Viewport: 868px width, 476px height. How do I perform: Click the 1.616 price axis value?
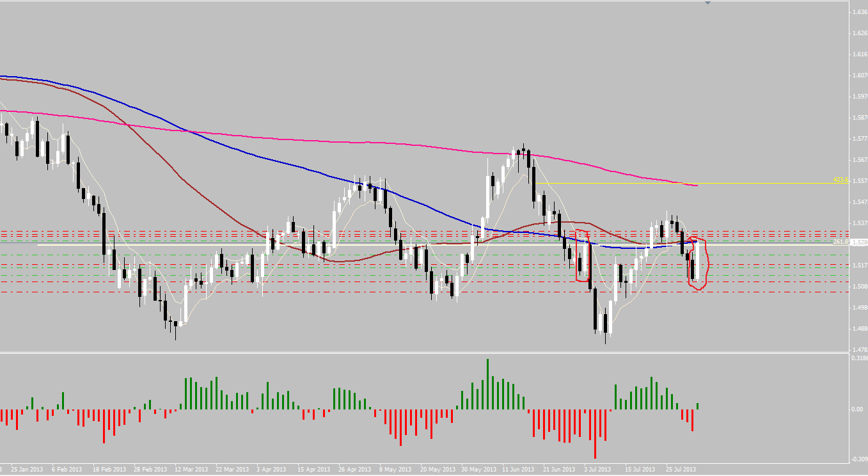point(859,54)
